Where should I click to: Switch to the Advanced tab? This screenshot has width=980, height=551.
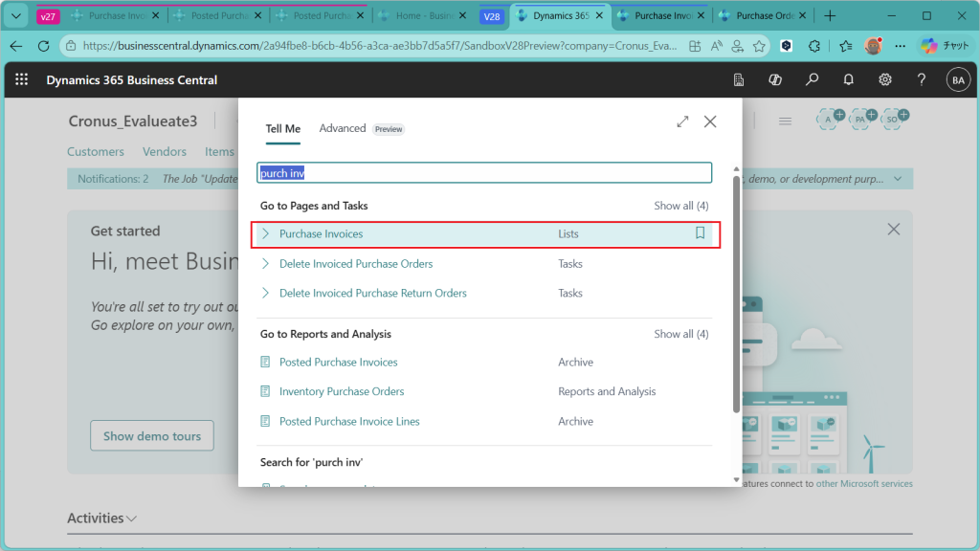[343, 128]
